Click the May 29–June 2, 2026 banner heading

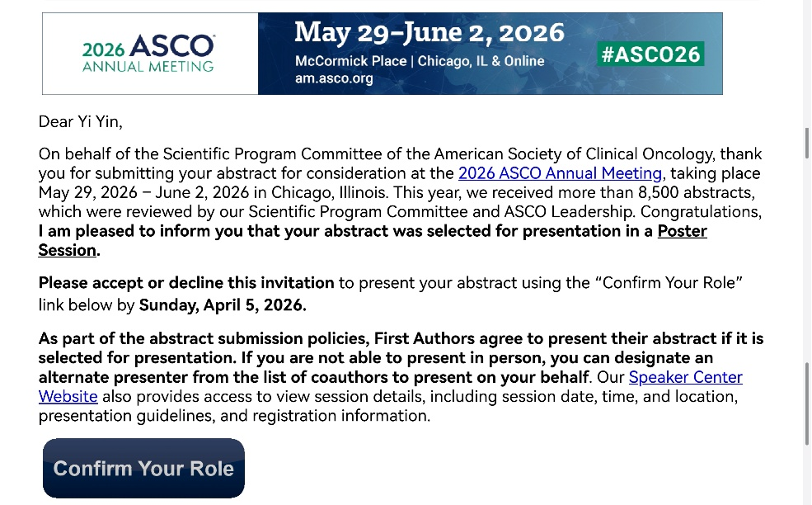[x=429, y=32]
